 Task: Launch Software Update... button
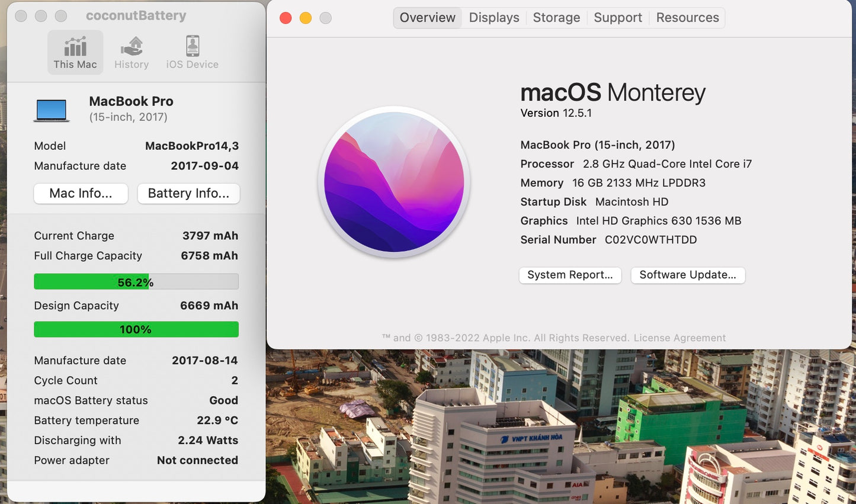tap(687, 275)
